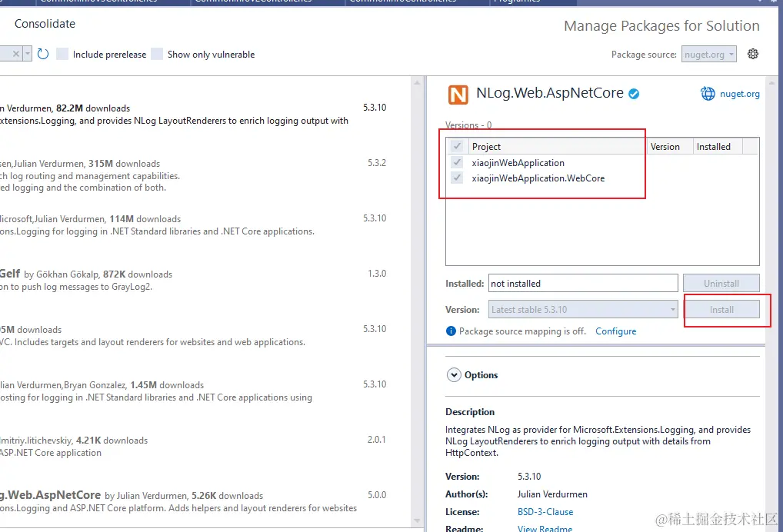Click the info icon beside package source mapping
Image resolution: width=783 pixels, height=532 pixels.
[x=451, y=331]
